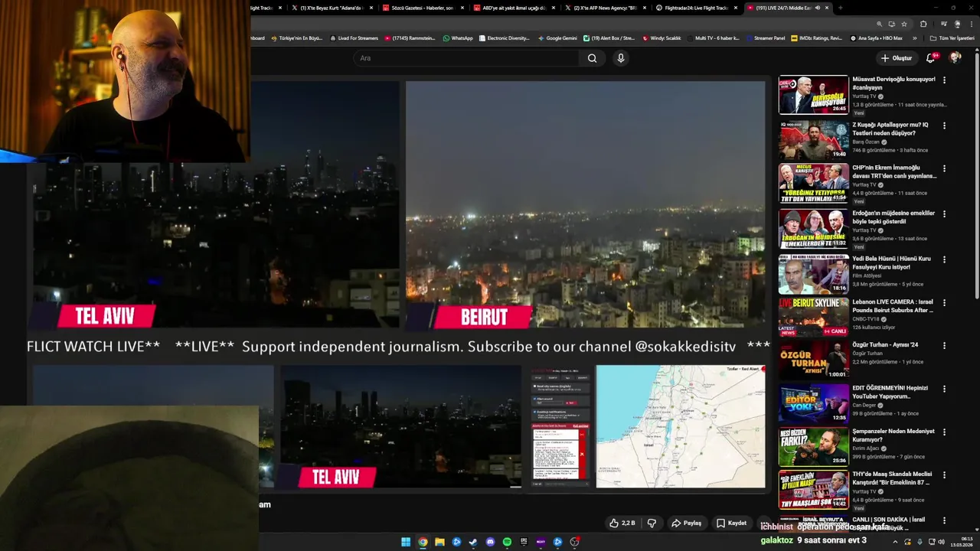Screen dimensions: 980x551
Task: Open Chrome three-dot main menu
Action: 971,24
